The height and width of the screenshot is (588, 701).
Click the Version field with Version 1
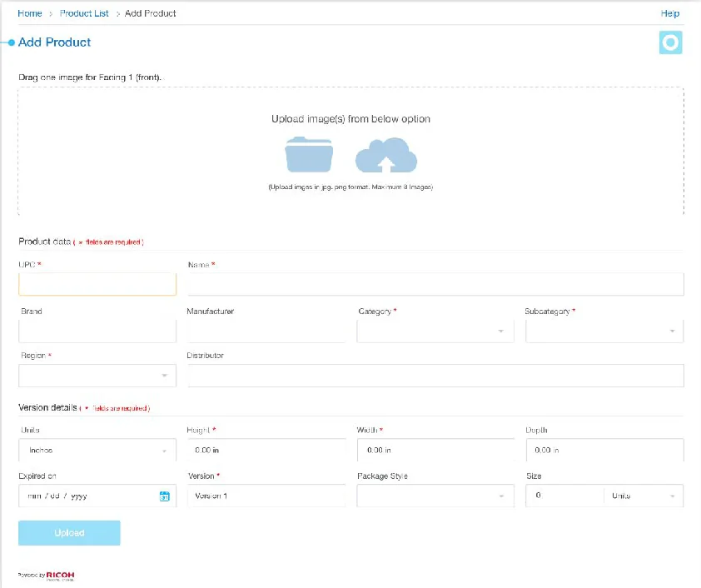pos(266,496)
